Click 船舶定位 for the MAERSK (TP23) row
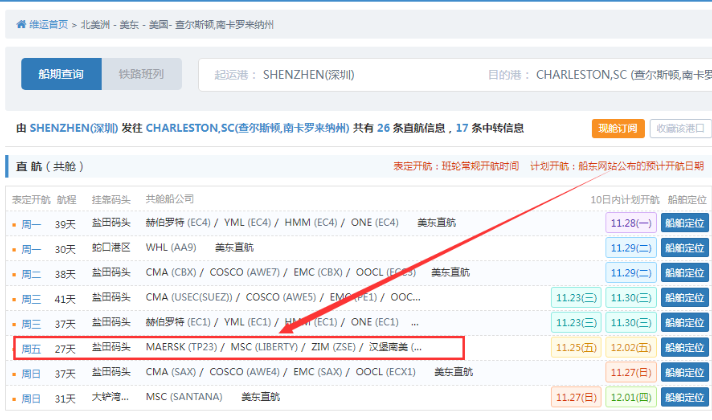Image resolution: width=712 pixels, height=420 pixels. [684, 348]
